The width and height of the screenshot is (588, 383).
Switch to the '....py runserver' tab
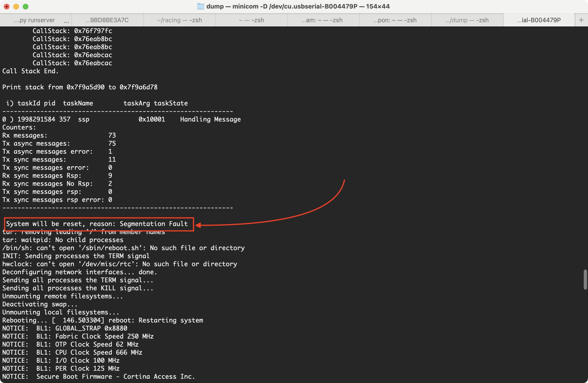[34, 20]
